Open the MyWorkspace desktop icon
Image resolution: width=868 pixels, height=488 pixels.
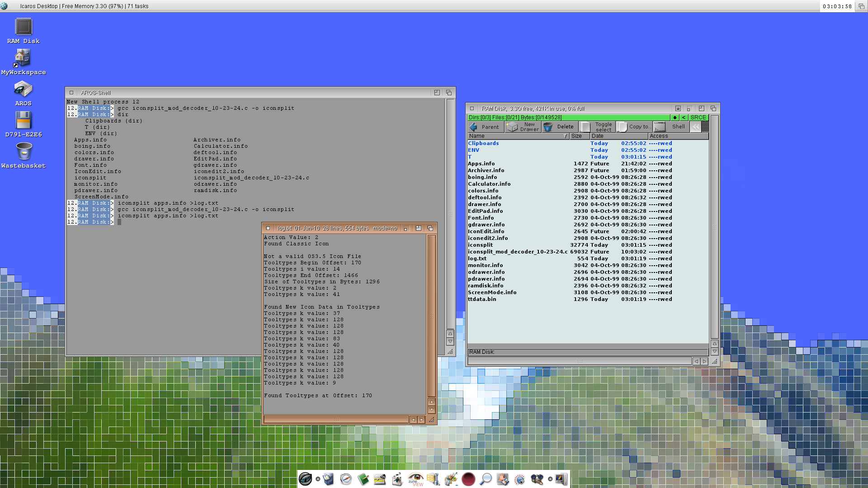[23, 59]
